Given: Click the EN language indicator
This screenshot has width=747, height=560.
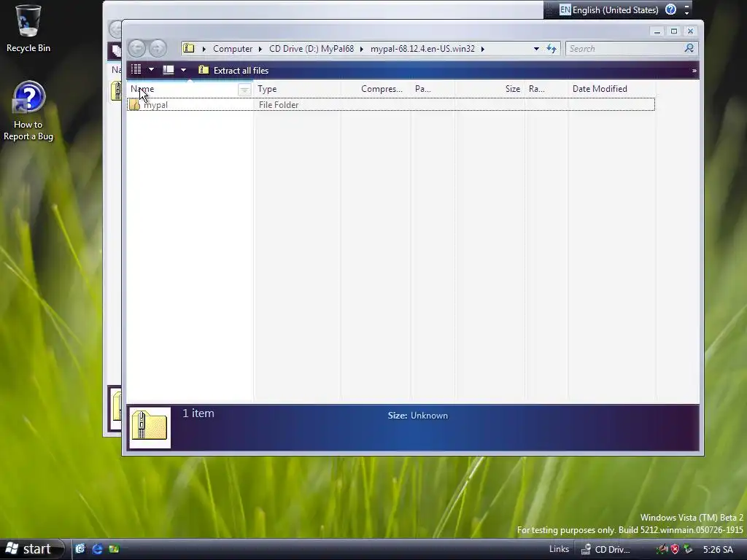Looking at the screenshot, I should 565,9.
